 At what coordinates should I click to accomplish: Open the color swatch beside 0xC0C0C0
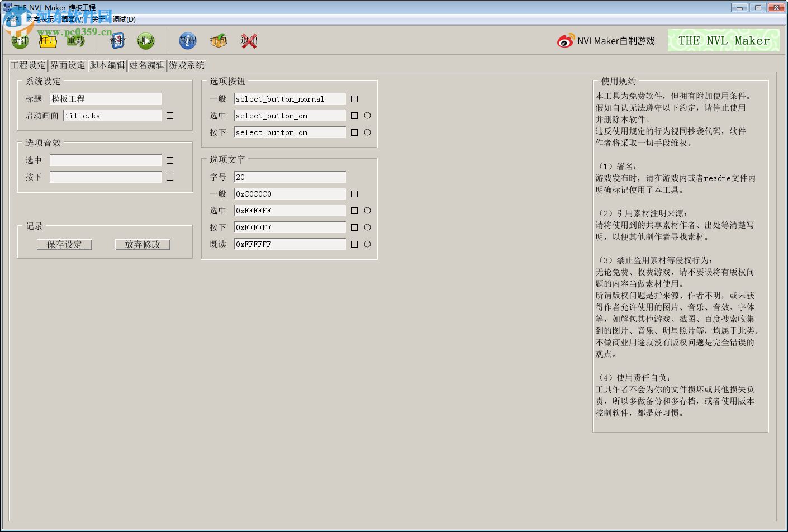354,193
